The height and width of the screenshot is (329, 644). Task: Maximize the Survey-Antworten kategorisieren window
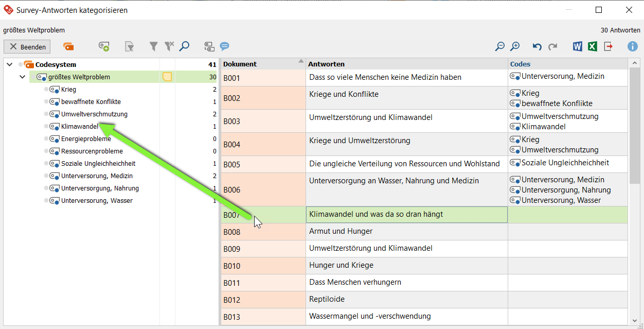pyautogui.click(x=598, y=10)
